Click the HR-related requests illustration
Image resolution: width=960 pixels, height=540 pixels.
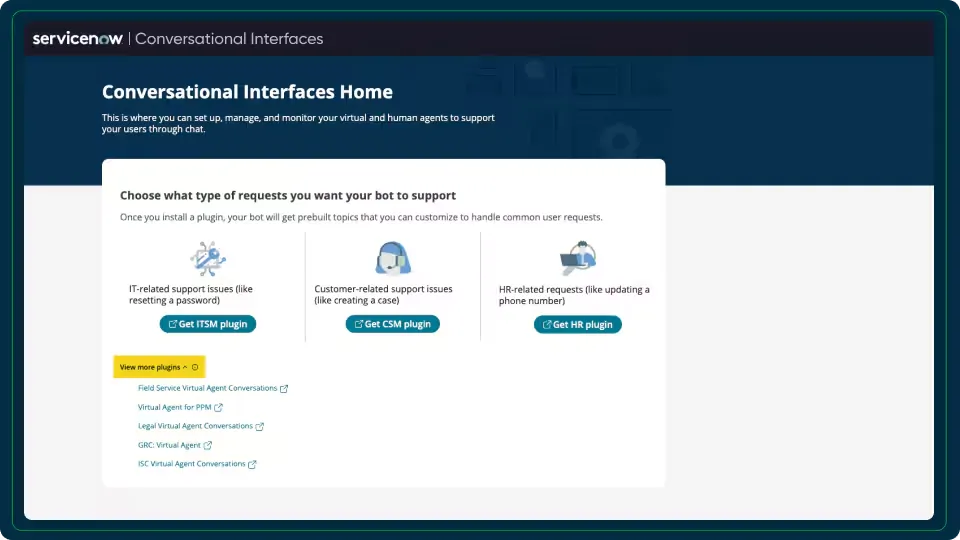(577, 258)
